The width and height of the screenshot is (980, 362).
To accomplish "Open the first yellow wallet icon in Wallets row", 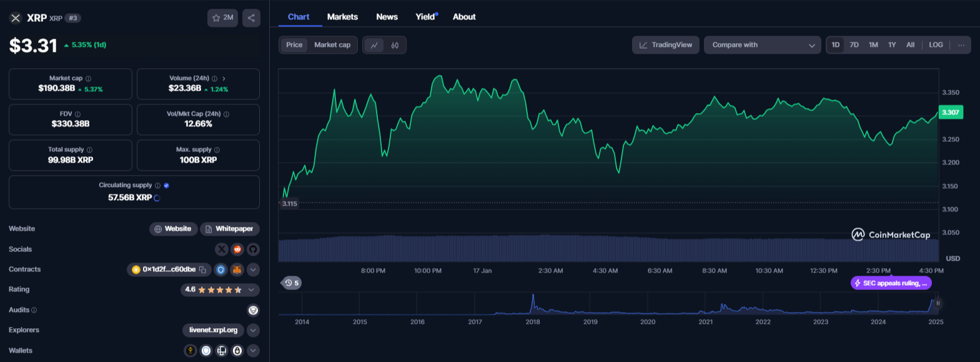I will coord(191,351).
